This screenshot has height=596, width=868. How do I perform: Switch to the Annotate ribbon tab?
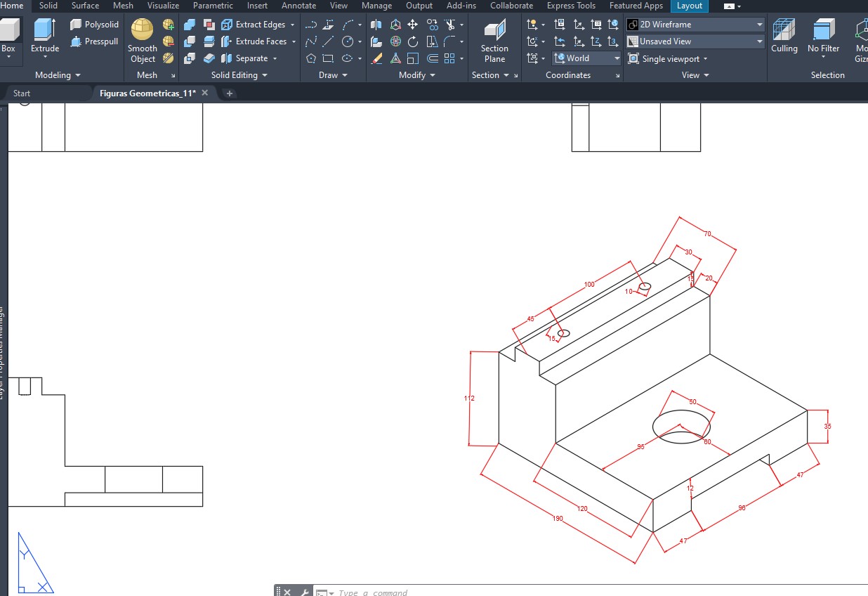click(298, 6)
